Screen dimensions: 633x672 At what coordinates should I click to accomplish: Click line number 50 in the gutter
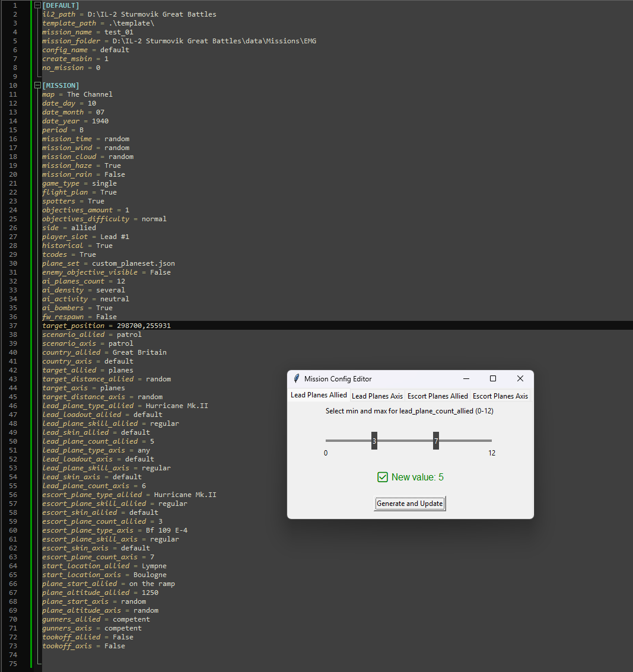[13, 441]
